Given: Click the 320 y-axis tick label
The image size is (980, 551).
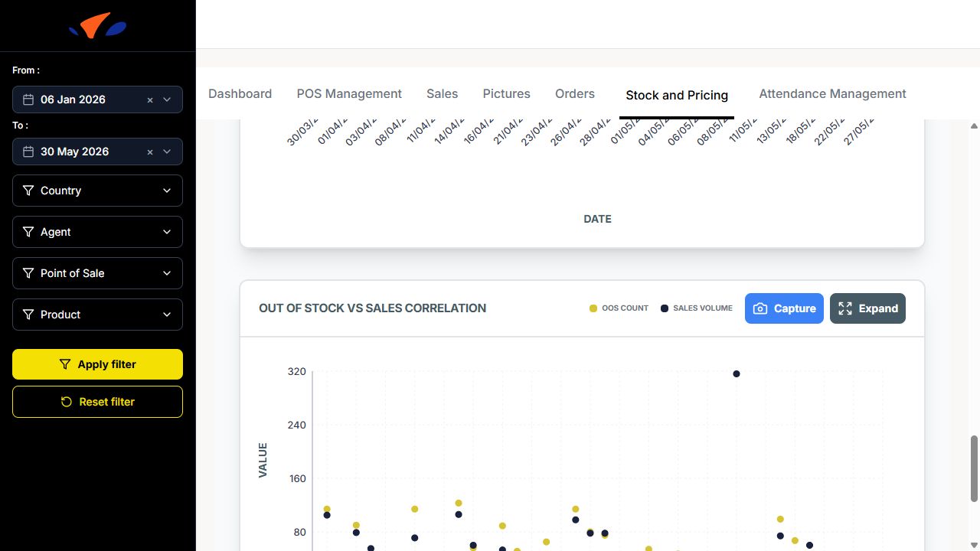Looking at the screenshot, I should pyautogui.click(x=296, y=372).
